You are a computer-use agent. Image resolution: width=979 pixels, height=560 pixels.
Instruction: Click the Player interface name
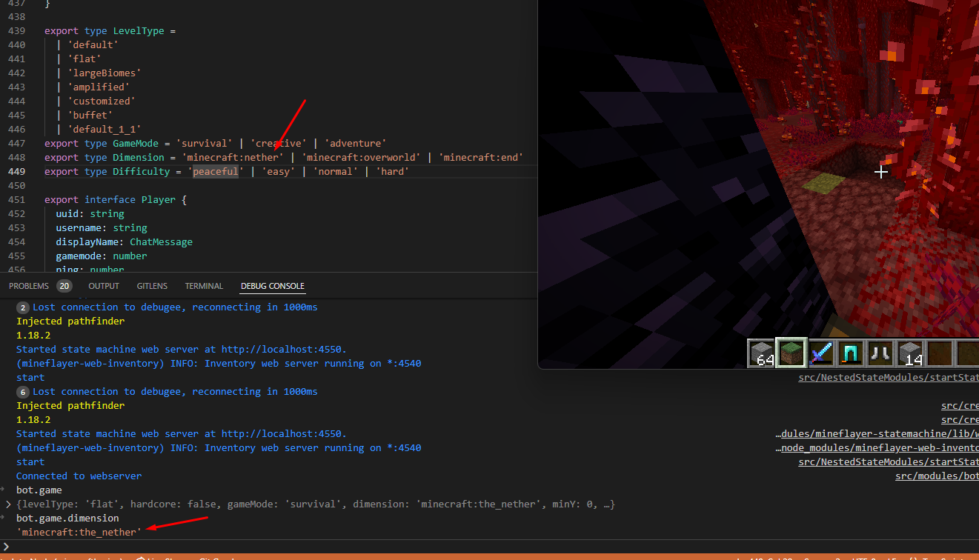[x=158, y=200]
